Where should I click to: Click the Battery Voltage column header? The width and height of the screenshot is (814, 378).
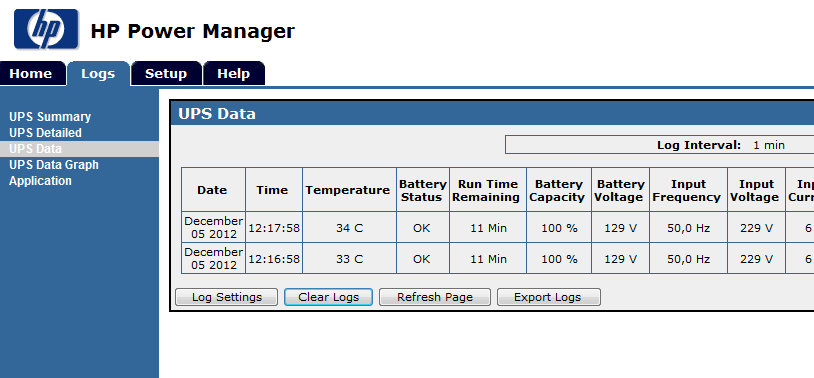click(620, 190)
